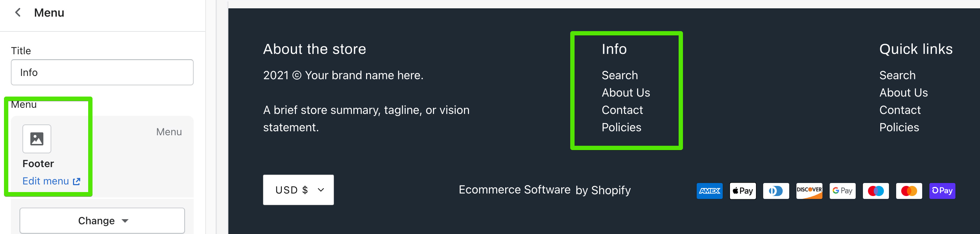The width and height of the screenshot is (980, 234).
Task: Select Contact in the Info menu
Action: click(x=622, y=110)
